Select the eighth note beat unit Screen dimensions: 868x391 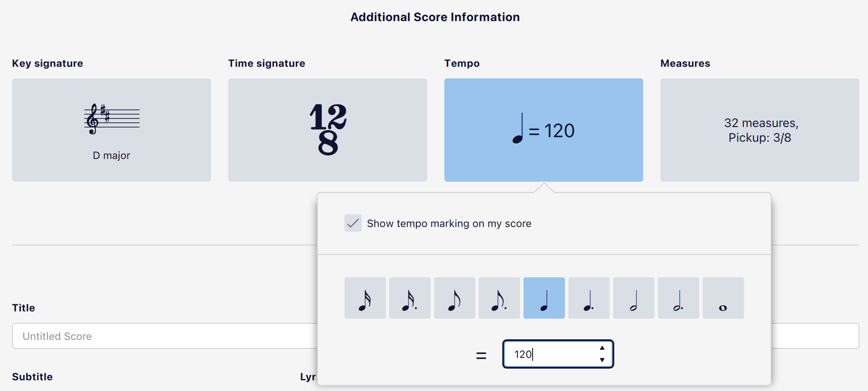click(x=454, y=298)
